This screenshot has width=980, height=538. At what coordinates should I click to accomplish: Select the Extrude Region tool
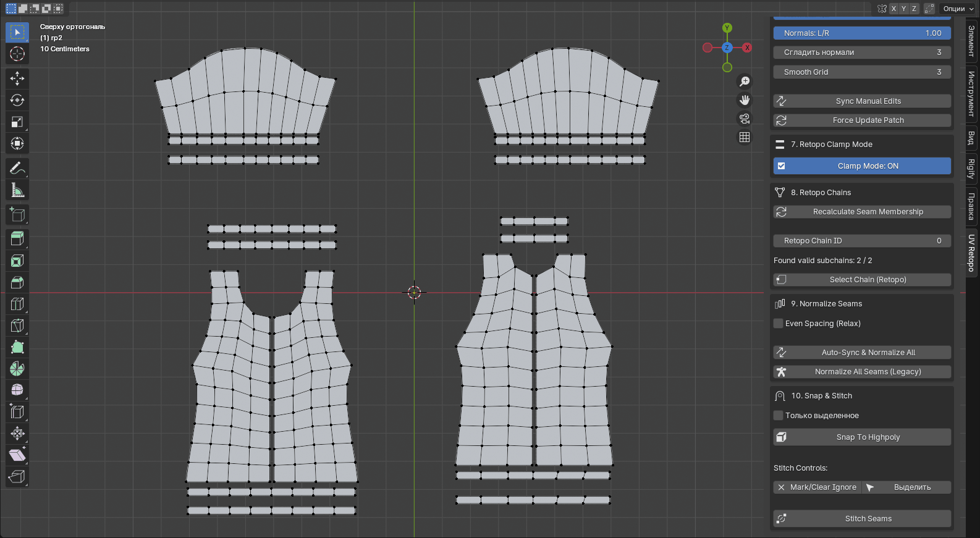(x=17, y=238)
